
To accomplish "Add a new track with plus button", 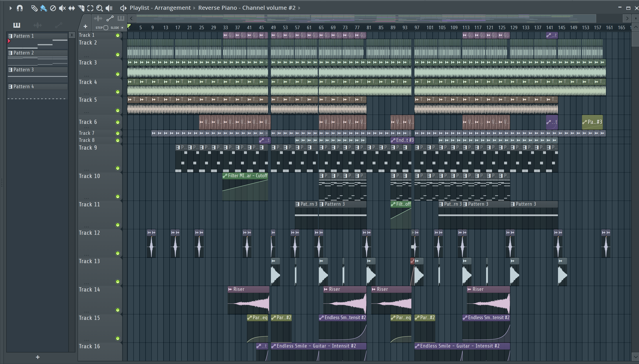I will coord(85,26).
